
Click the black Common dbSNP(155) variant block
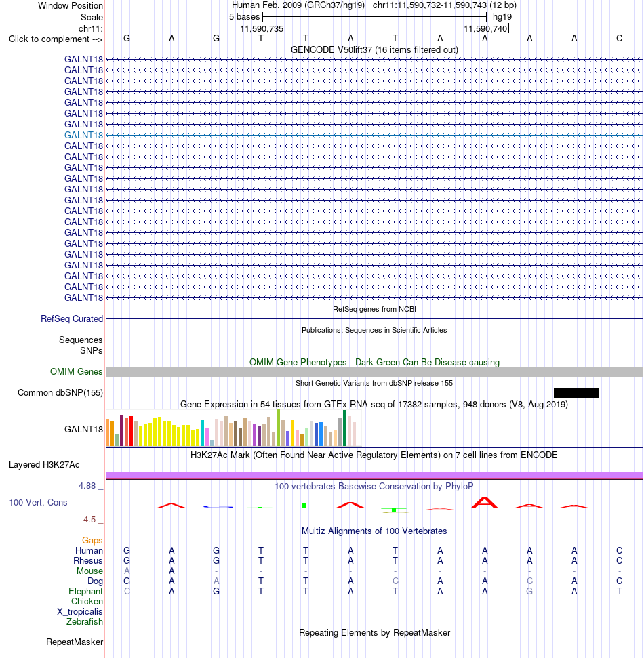point(576,392)
